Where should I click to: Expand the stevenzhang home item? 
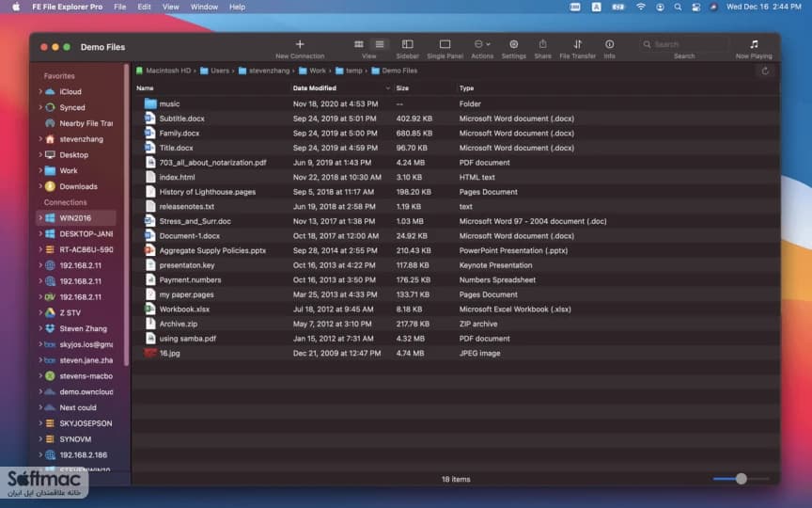pyautogui.click(x=40, y=139)
